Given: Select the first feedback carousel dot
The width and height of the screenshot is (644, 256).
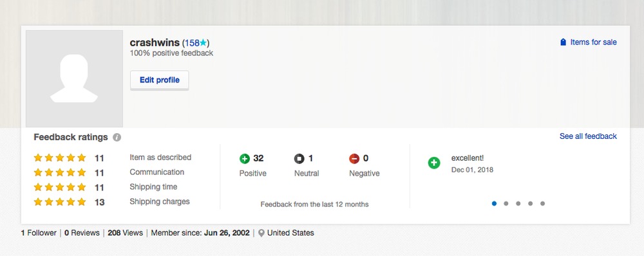Looking at the screenshot, I should [x=494, y=203].
